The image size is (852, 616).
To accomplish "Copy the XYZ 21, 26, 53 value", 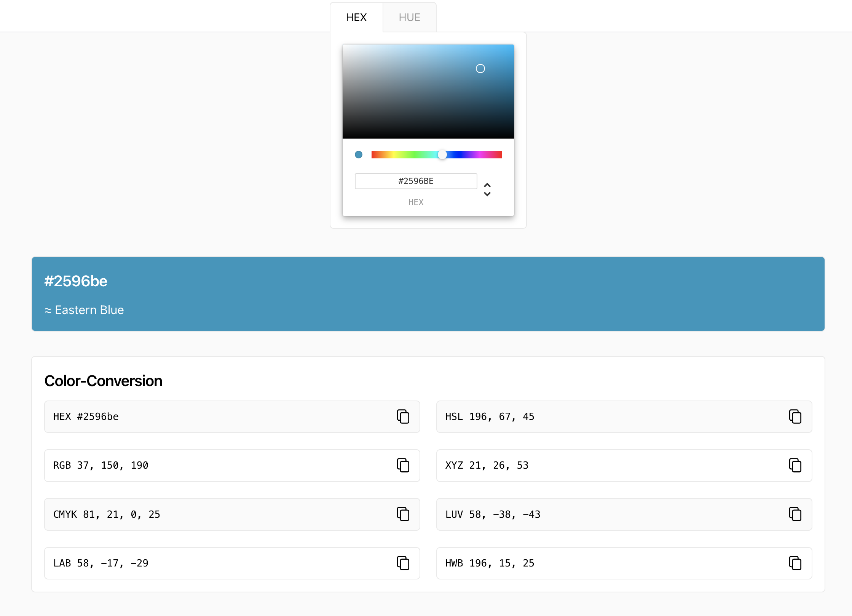I will point(795,465).
